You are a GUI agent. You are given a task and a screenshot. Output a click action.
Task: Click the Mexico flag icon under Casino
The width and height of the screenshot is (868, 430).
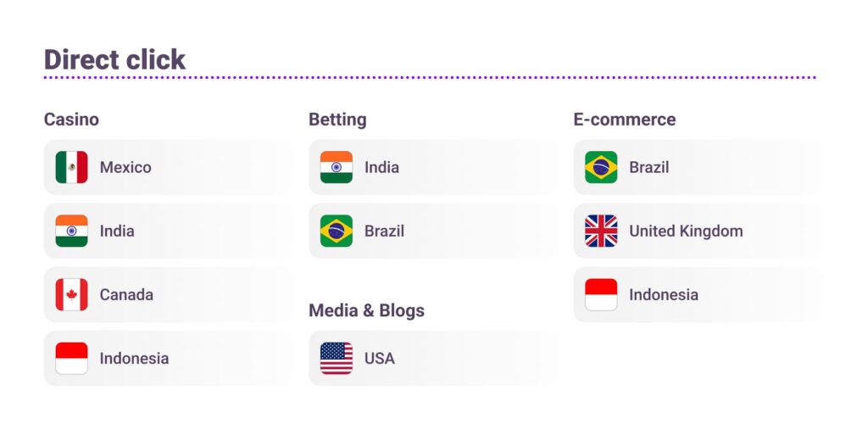(x=71, y=167)
